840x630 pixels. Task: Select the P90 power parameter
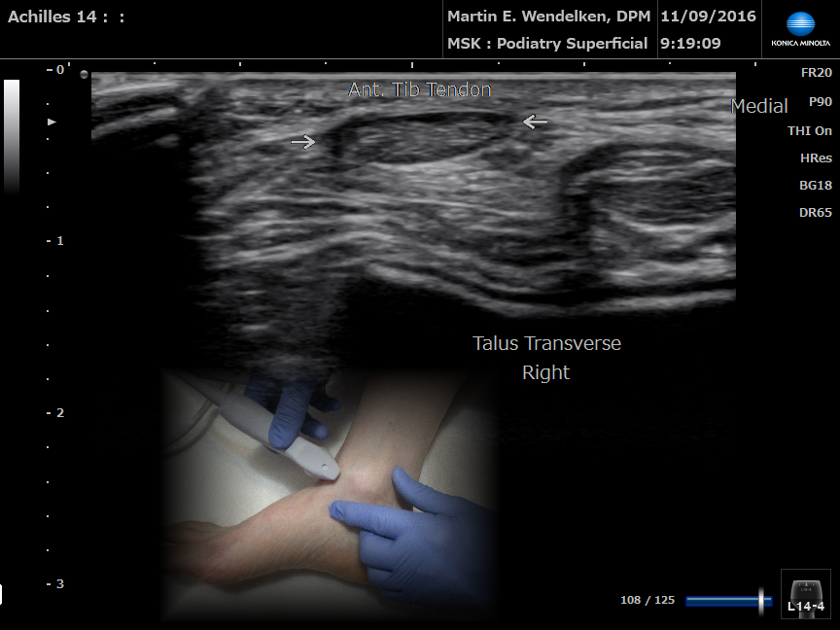pyautogui.click(x=820, y=101)
